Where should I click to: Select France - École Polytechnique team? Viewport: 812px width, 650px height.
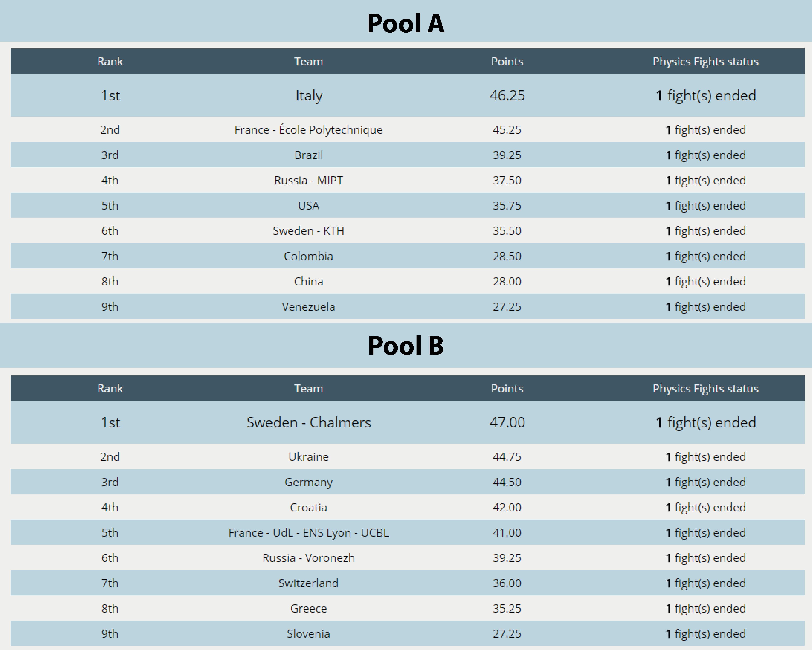click(x=308, y=130)
